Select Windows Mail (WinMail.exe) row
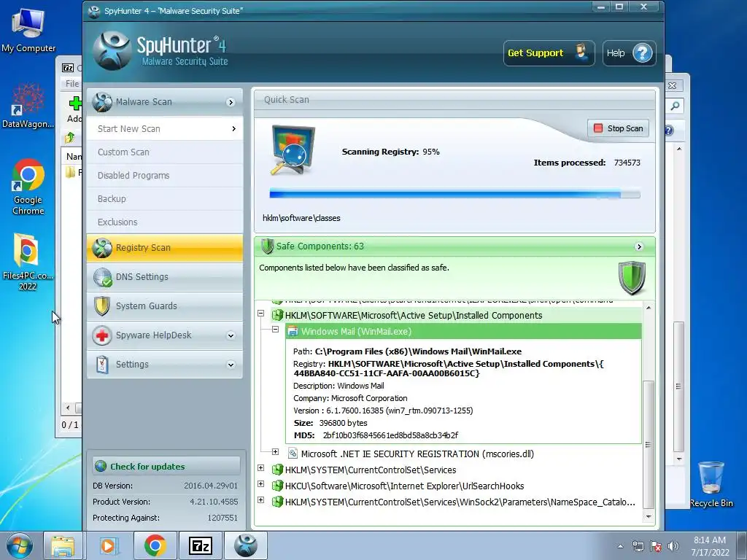 (x=463, y=332)
